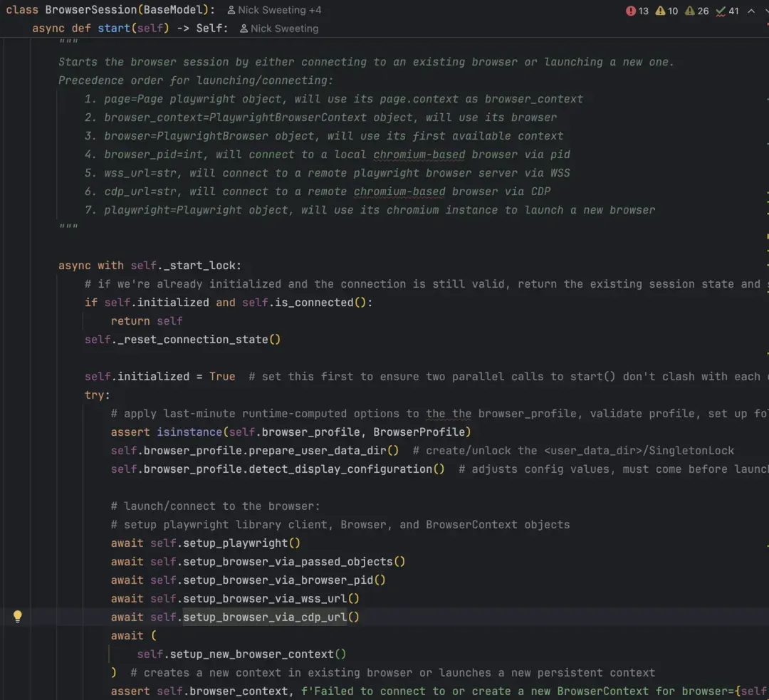The width and height of the screenshot is (769, 700).
Task: Click 'setup_playwright' method call
Action: click(x=236, y=543)
